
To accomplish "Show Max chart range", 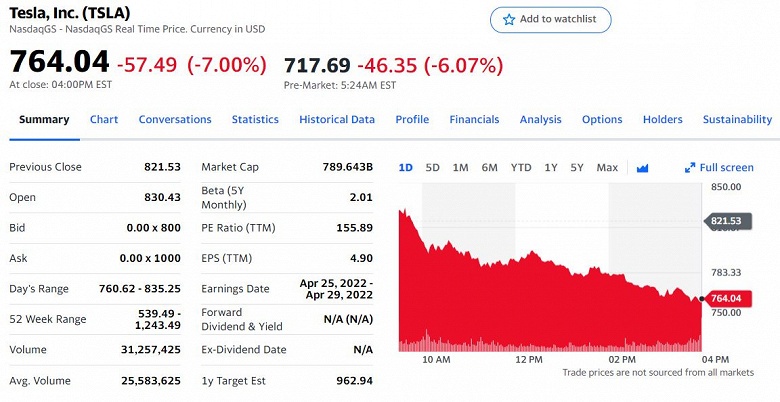I will coord(607,168).
